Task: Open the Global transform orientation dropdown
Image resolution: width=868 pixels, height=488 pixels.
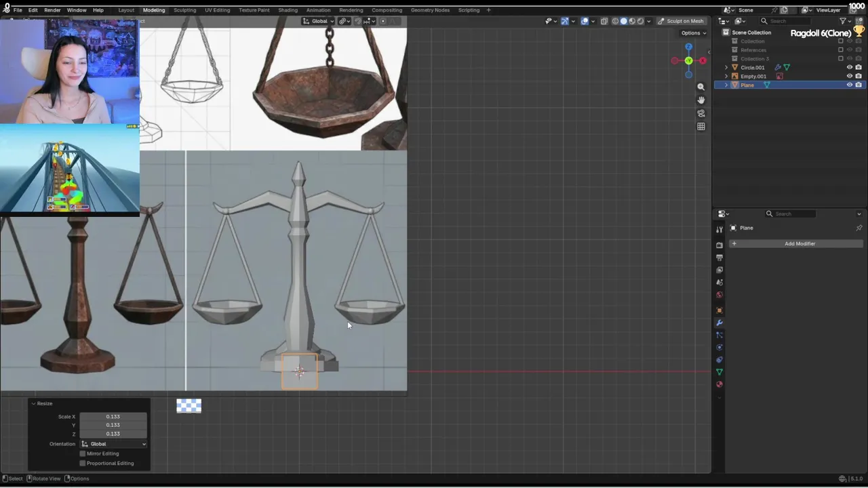Action: [x=318, y=21]
